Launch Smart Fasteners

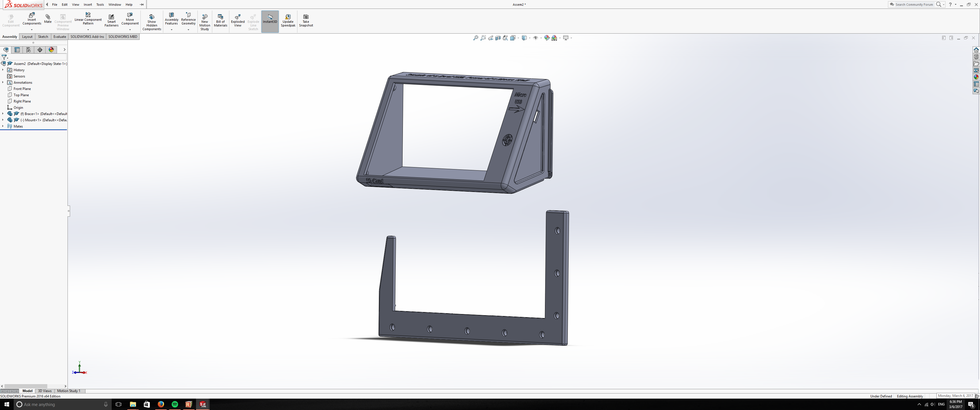click(111, 20)
